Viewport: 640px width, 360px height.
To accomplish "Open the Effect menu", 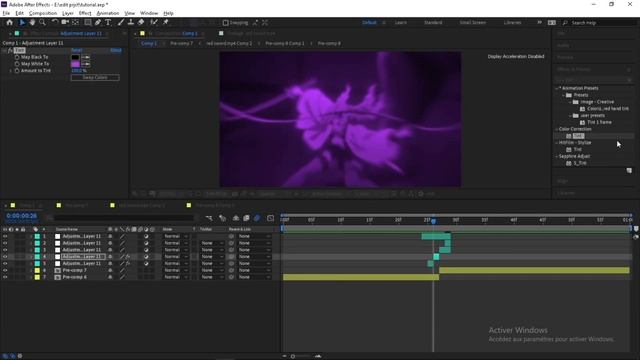I will 85,13.
